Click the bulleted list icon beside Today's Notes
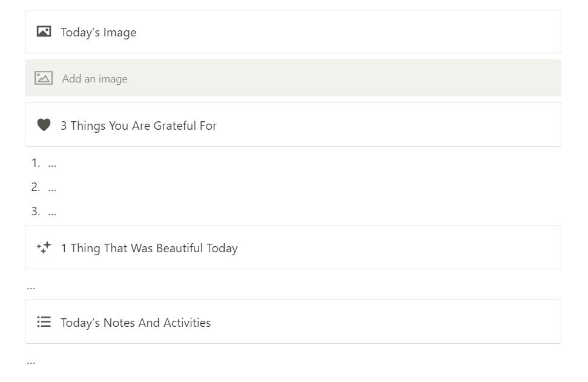The width and height of the screenshot is (588, 382). pos(44,322)
